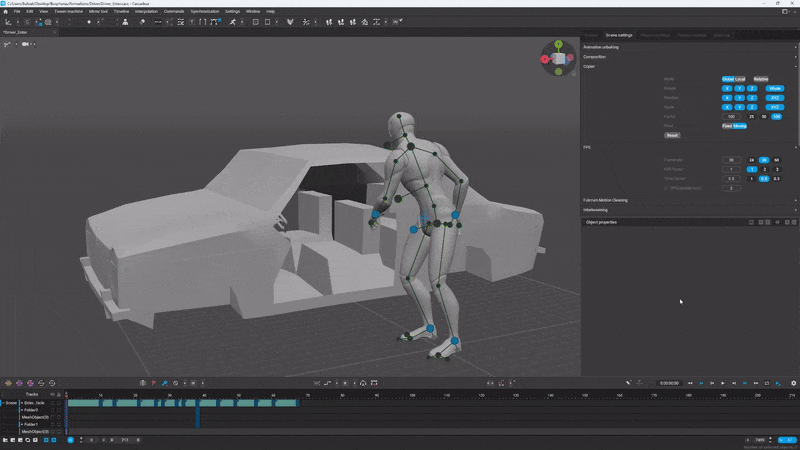Viewport: 800px width, 450px height.
Task: Select the 60 framerate option
Action: [776, 160]
